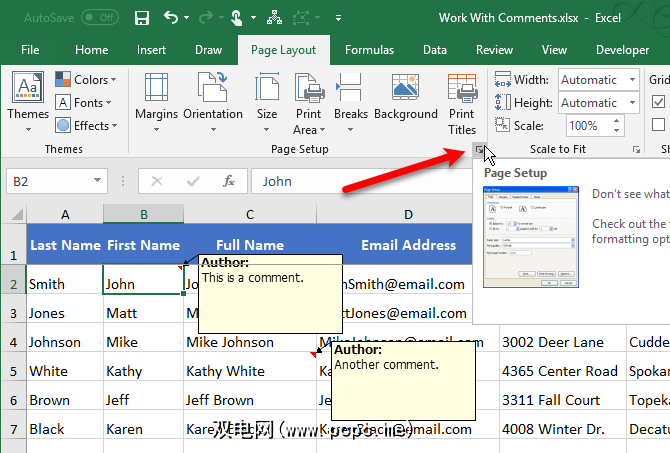
Task: Expand the Width dropdown in Scale to Fit
Action: click(631, 80)
